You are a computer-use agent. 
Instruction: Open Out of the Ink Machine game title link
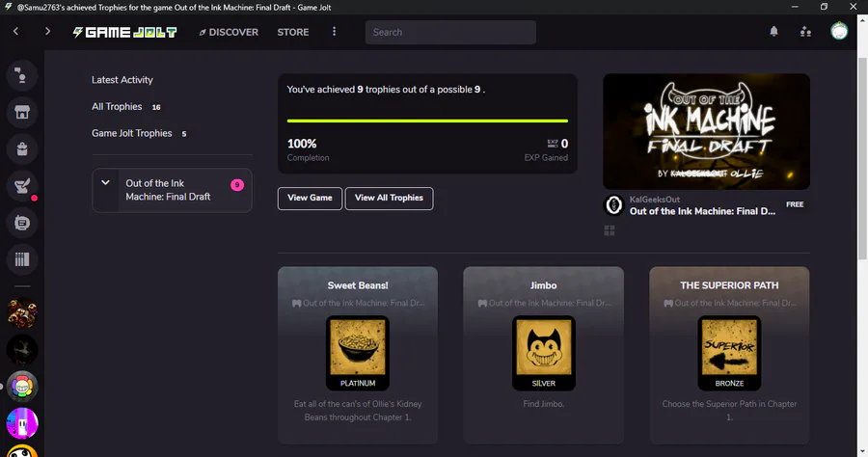pos(702,211)
